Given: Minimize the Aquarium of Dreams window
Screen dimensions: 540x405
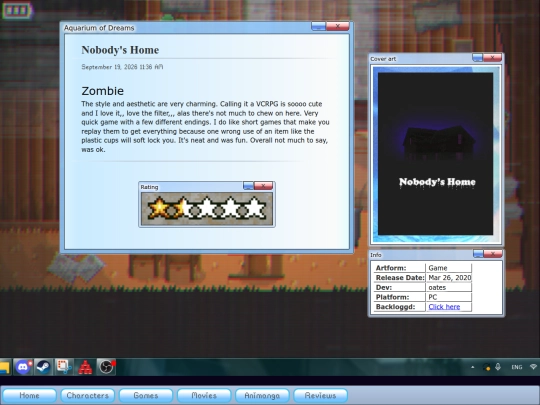Looking at the screenshot, I should pyautogui.click(x=319, y=26).
